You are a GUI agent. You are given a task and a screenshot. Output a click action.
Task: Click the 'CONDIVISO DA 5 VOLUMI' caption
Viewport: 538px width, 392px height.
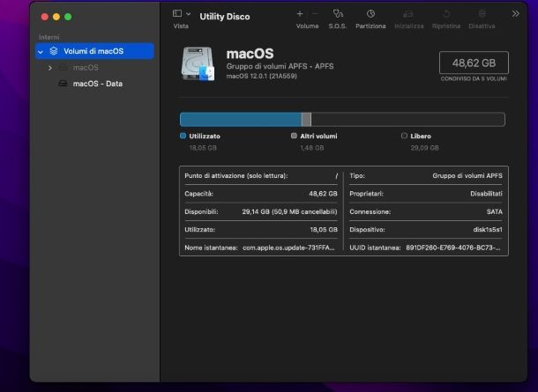474,78
